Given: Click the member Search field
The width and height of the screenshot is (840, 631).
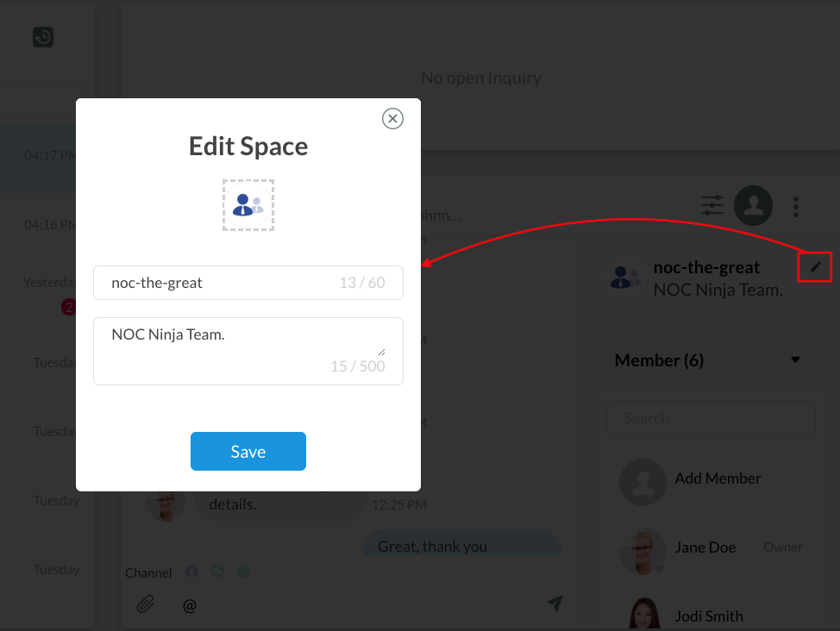Looking at the screenshot, I should 711,418.
